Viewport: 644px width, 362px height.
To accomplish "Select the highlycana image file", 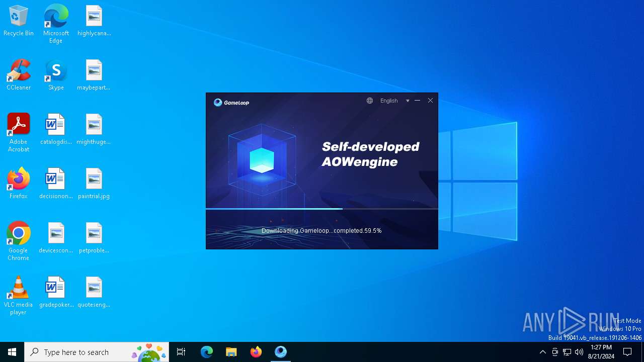I will click(x=94, y=21).
